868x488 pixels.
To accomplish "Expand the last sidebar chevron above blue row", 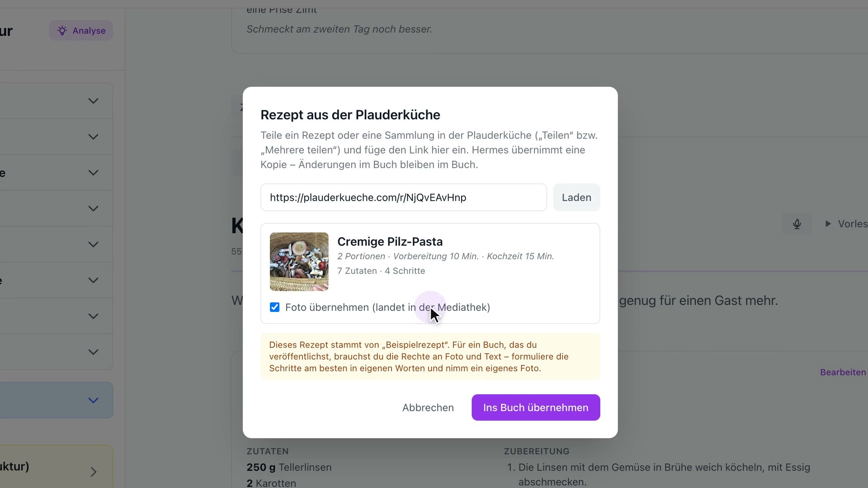I will 93,352.
